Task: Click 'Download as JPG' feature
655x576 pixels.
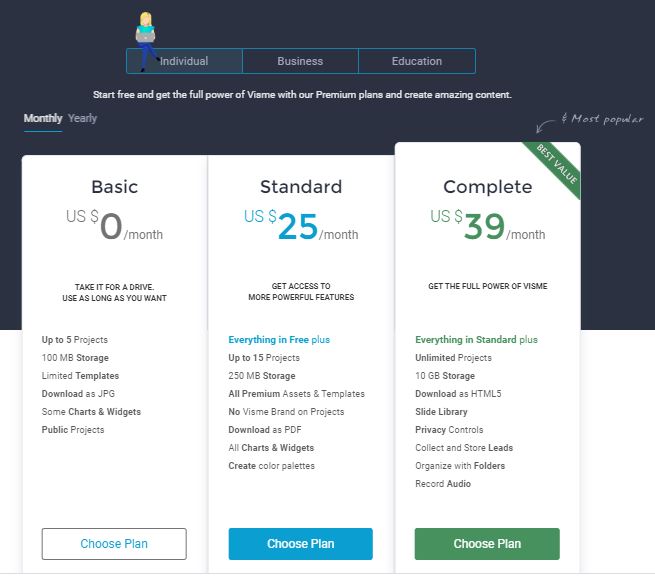Action: (78, 393)
